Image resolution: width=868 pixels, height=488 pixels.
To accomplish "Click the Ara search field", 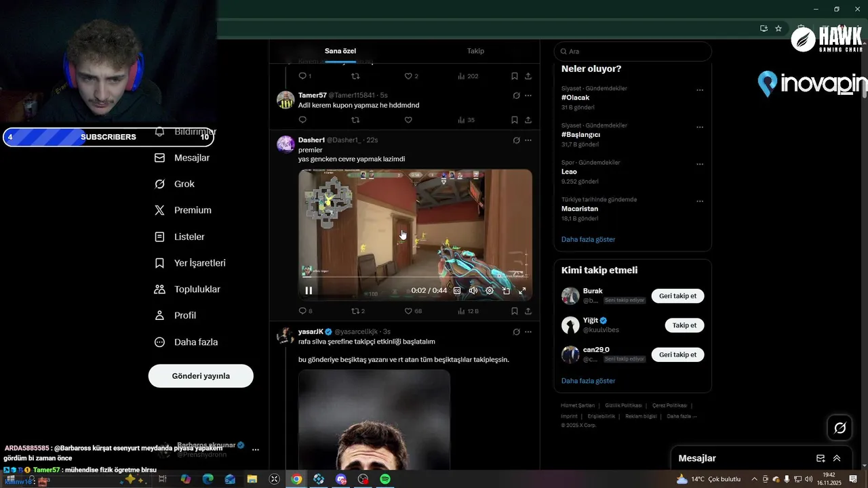I will [633, 52].
